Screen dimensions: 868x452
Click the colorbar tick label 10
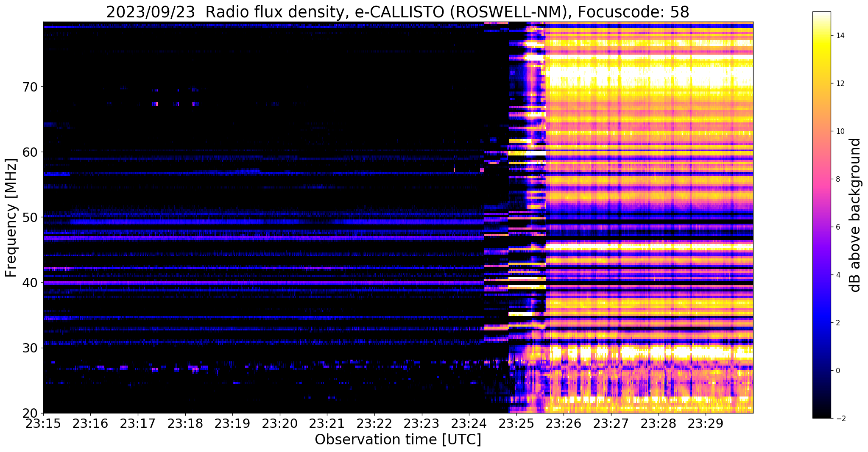tap(840, 131)
